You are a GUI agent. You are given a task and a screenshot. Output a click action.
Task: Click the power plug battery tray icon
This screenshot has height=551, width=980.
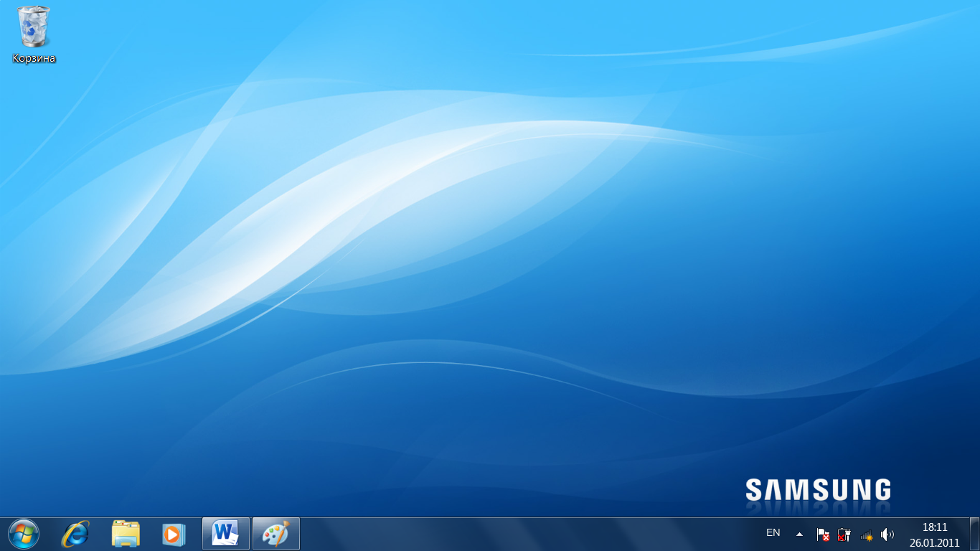pyautogui.click(x=844, y=534)
